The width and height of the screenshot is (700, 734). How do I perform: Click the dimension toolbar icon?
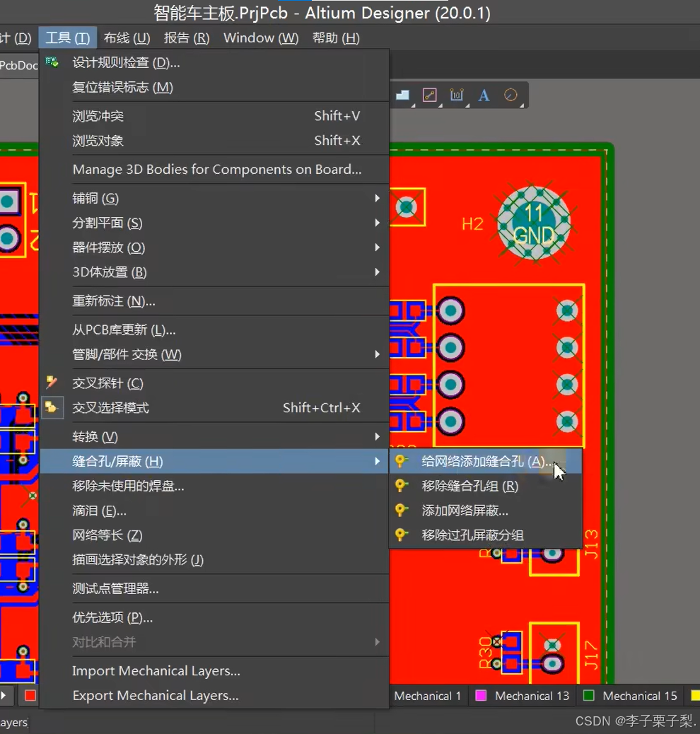(x=457, y=95)
